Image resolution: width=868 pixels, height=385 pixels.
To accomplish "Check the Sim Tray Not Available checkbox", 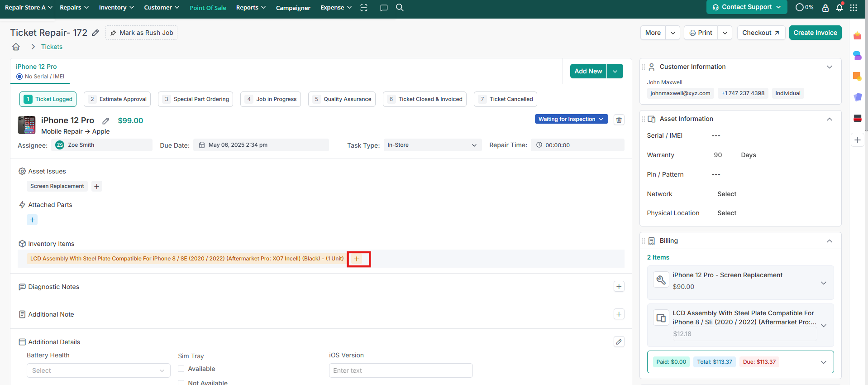I will coord(181,383).
